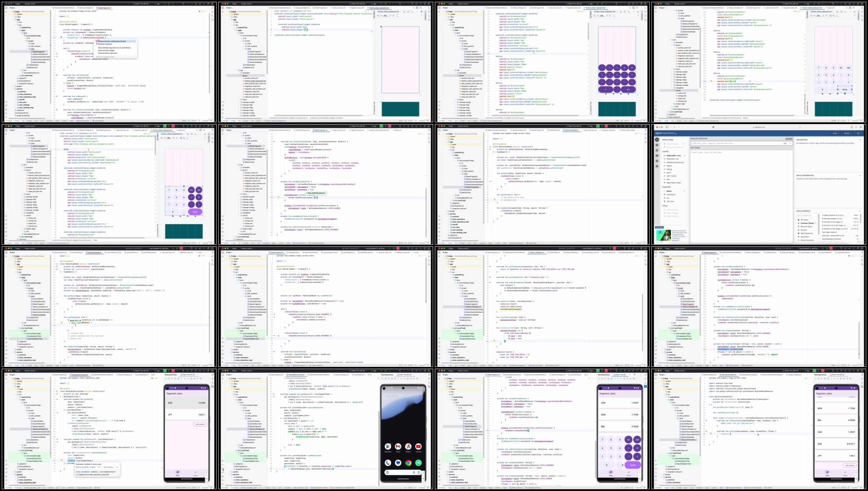Image resolution: width=868 pixels, height=491 pixels.
Task: Collapse the Match Information panel chevron in regex101
Action: pyautogui.click(x=860, y=175)
